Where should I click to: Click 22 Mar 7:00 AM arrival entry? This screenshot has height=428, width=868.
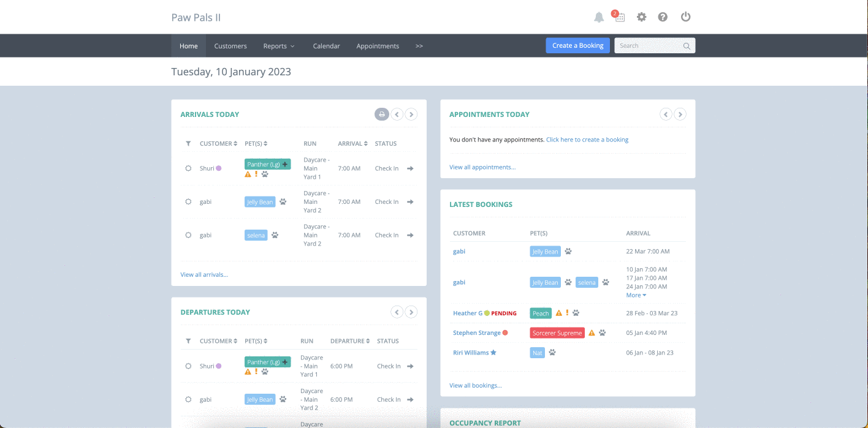(x=648, y=252)
